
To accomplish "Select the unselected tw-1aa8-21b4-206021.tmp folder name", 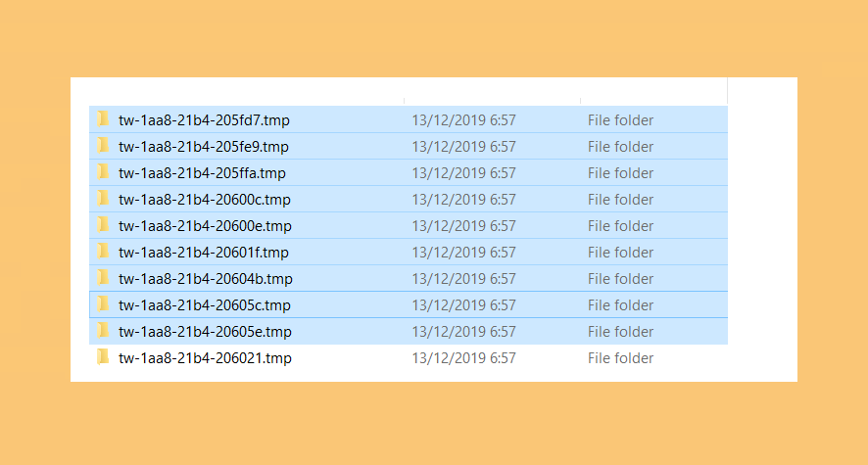I will tap(205, 358).
